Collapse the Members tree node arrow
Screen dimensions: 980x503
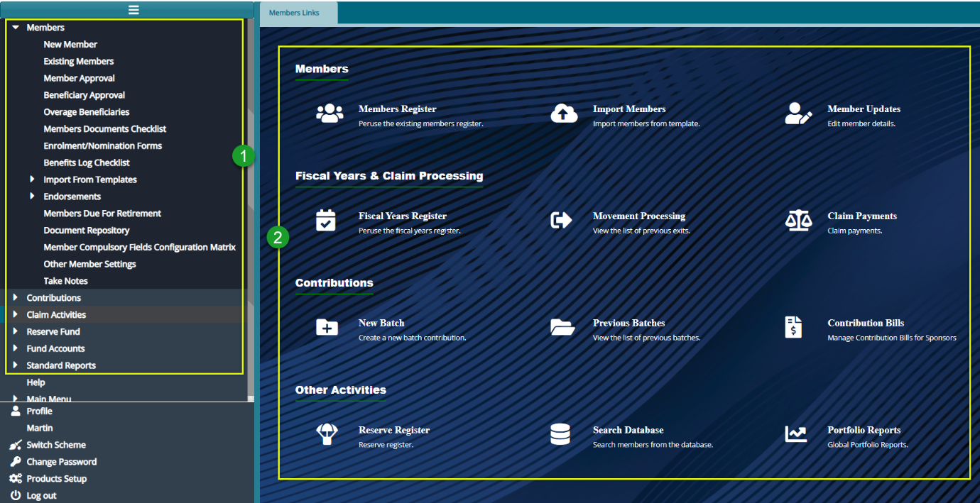point(15,27)
